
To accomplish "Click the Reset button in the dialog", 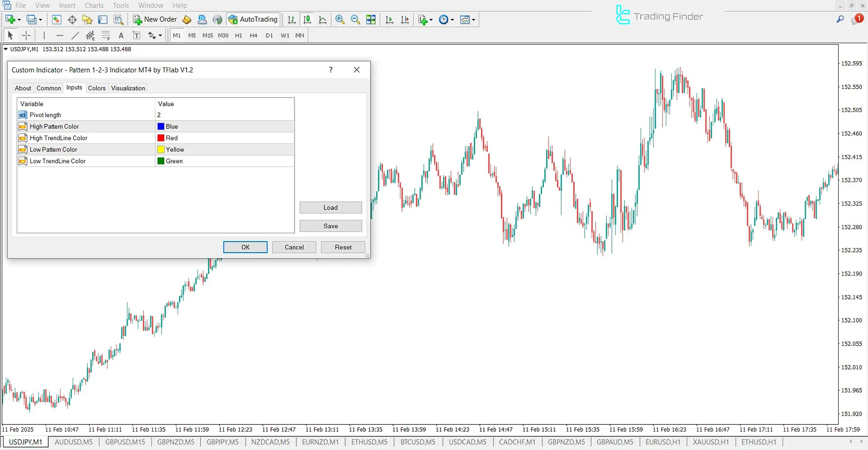I will point(343,247).
